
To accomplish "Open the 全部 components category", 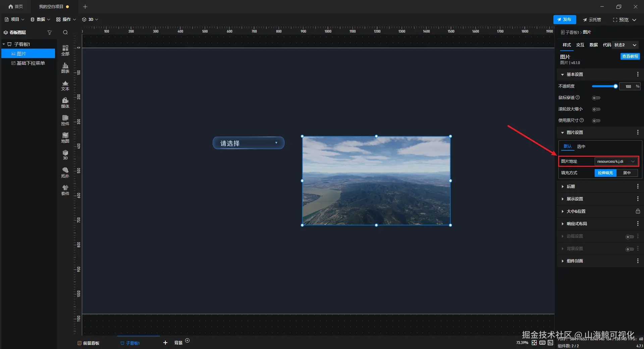I will click(x=65, y=50).
